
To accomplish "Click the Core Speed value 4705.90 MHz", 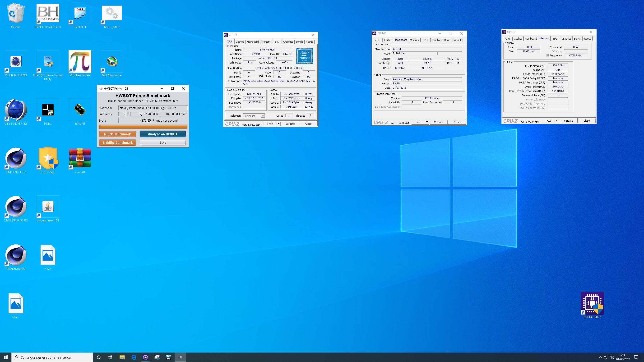I will [254, 94].
